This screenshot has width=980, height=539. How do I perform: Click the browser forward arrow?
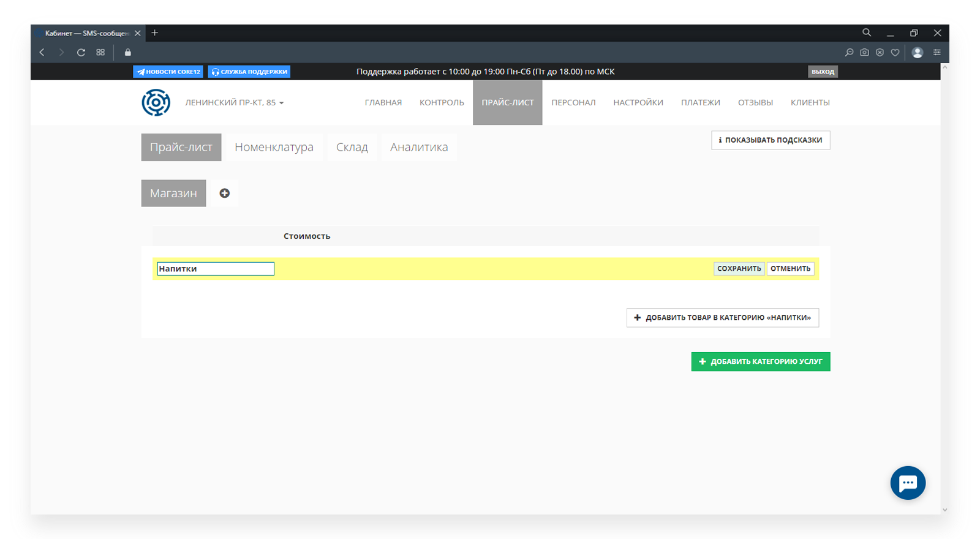pyautogui.click(x=61, y=53)
